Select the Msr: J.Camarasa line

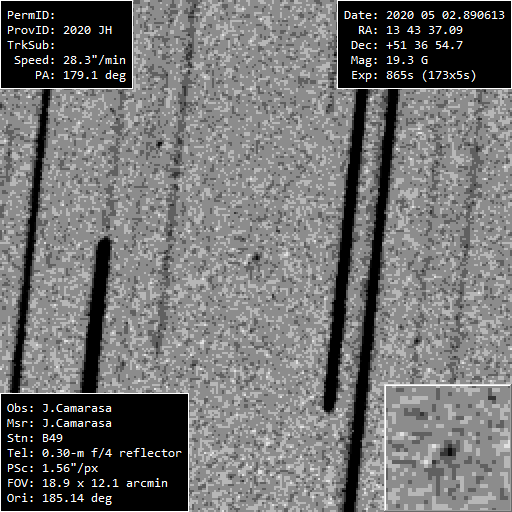pyautogui.click(x=59, y=423)
